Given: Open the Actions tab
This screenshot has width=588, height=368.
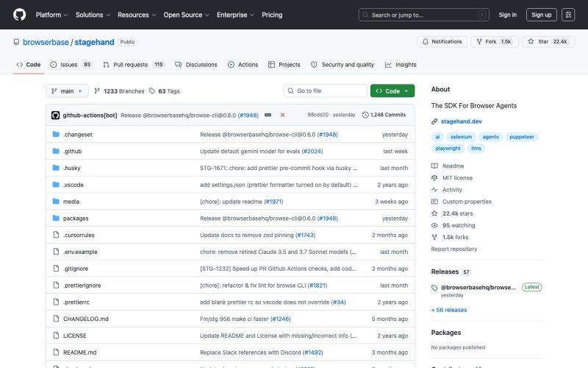Looking at the screenshot, I should click(x=243, y=65).
